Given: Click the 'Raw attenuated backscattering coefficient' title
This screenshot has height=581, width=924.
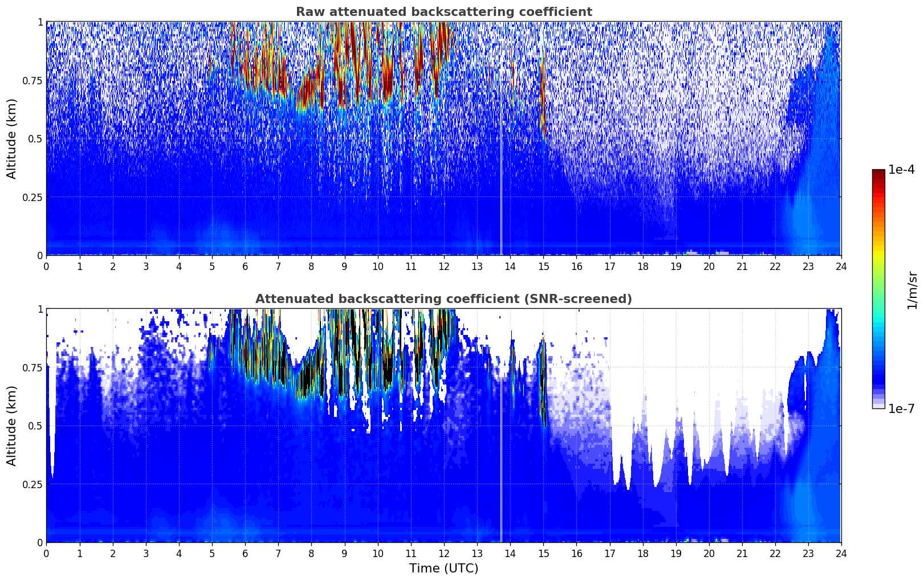Looking at the screenshot, I should 443,12.
